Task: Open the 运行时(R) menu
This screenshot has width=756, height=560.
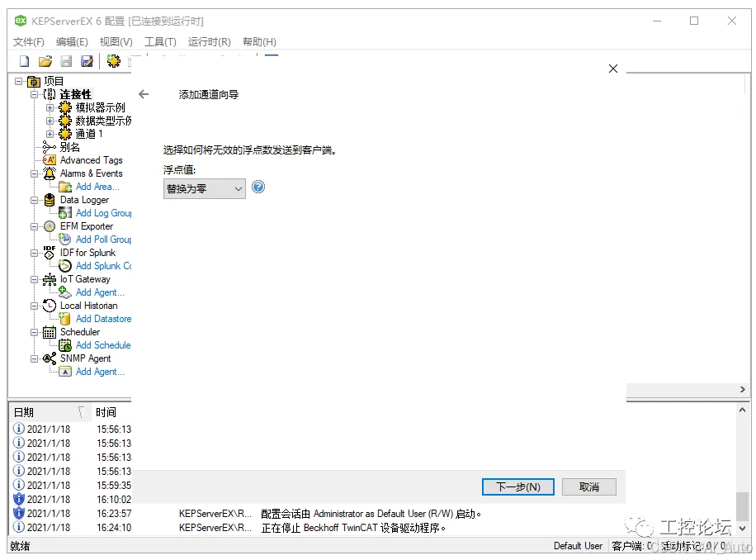Action: (210, 42)
